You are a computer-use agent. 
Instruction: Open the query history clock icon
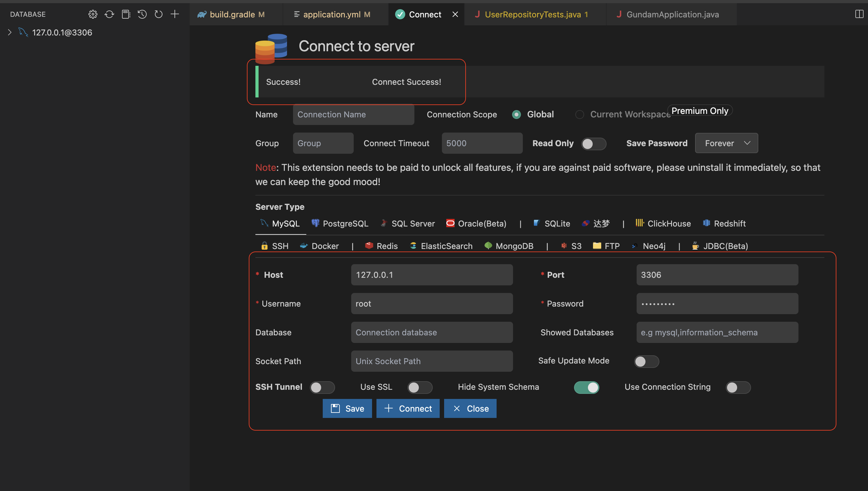(142, 14)
